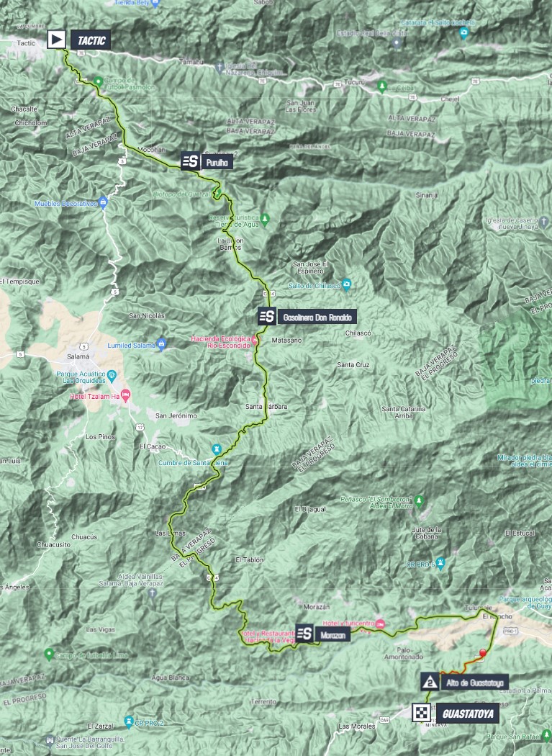Select the Salto de Chilascó camera pin

(x=346, y=284)
